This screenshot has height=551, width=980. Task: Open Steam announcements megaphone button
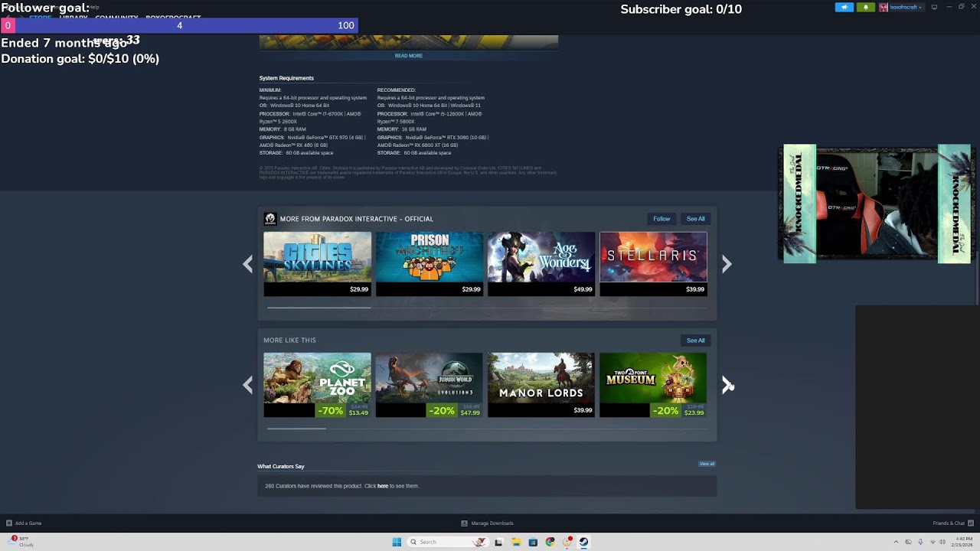844,7
